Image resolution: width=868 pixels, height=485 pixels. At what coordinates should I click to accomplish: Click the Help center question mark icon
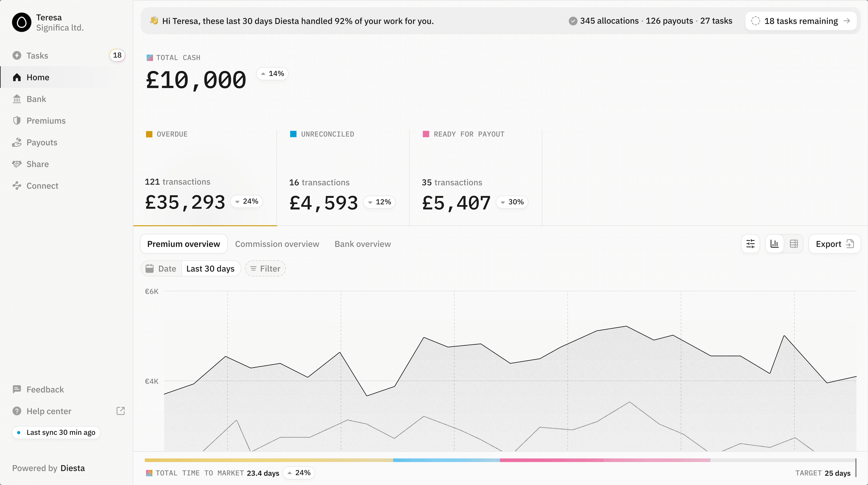17,411
